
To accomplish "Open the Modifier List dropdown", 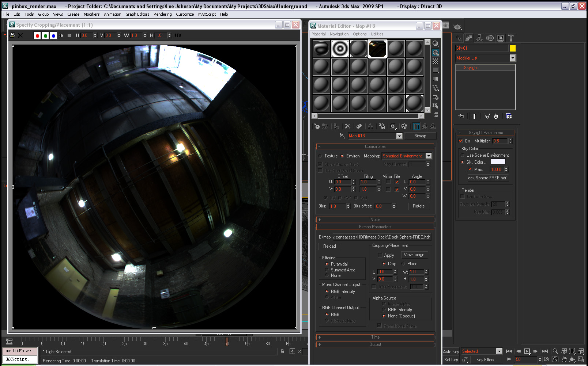I will [512, 58].
